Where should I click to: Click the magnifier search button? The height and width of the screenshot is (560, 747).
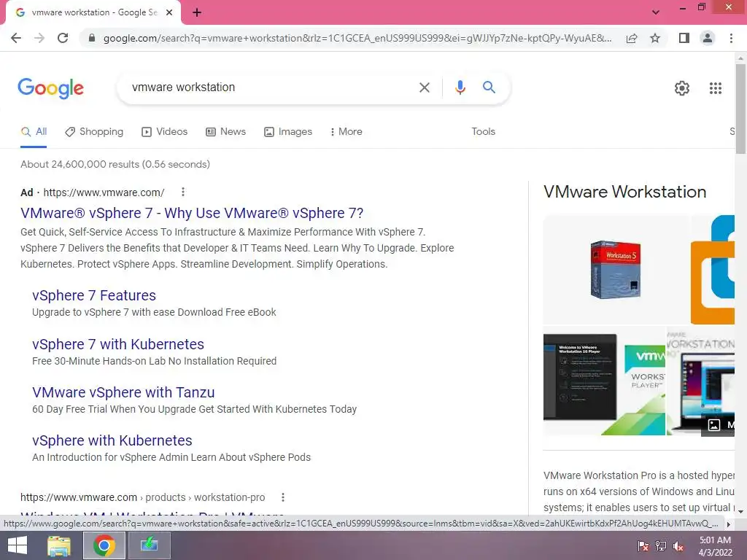[489, 87]
